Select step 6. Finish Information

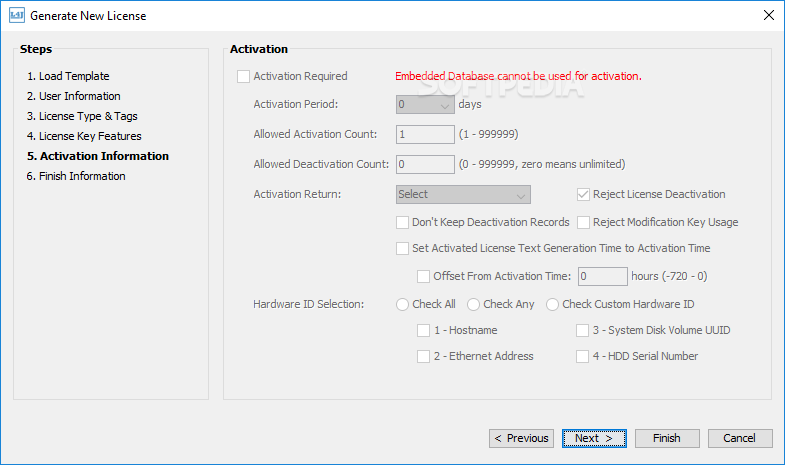click(76, 176)
